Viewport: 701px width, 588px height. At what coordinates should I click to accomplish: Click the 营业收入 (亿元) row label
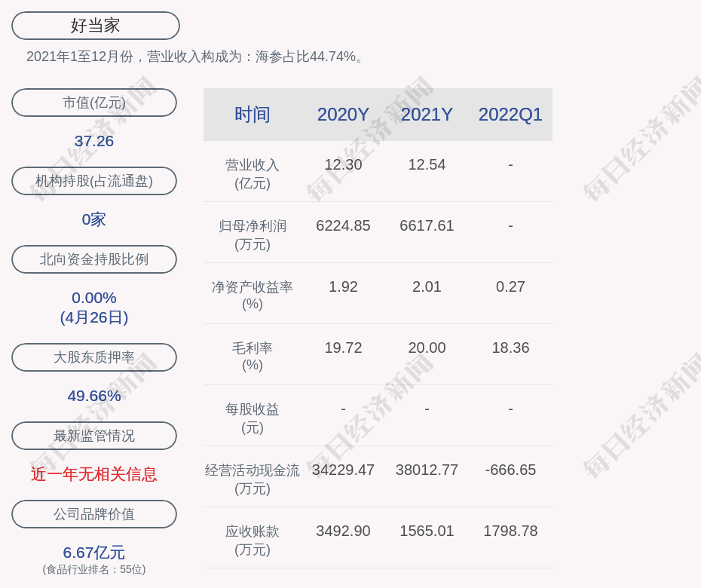coord(253,174)
